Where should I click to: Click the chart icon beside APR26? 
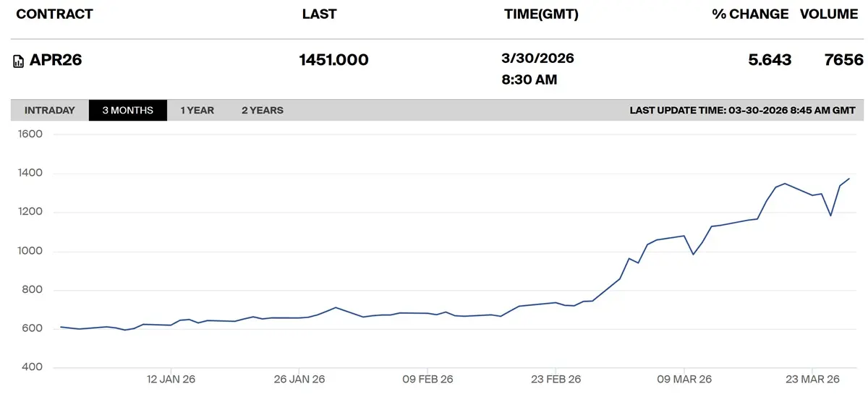[x=19, y=61]
